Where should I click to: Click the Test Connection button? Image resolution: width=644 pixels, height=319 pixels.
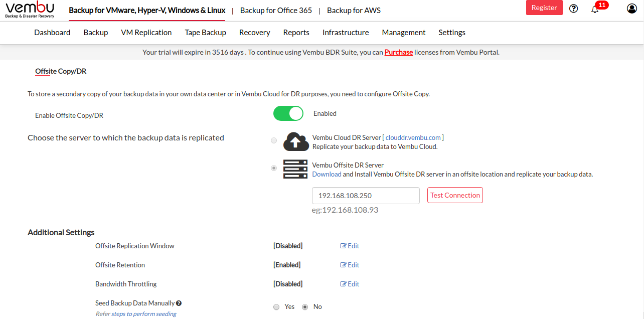pyautogui.click(x=455, y=195)
